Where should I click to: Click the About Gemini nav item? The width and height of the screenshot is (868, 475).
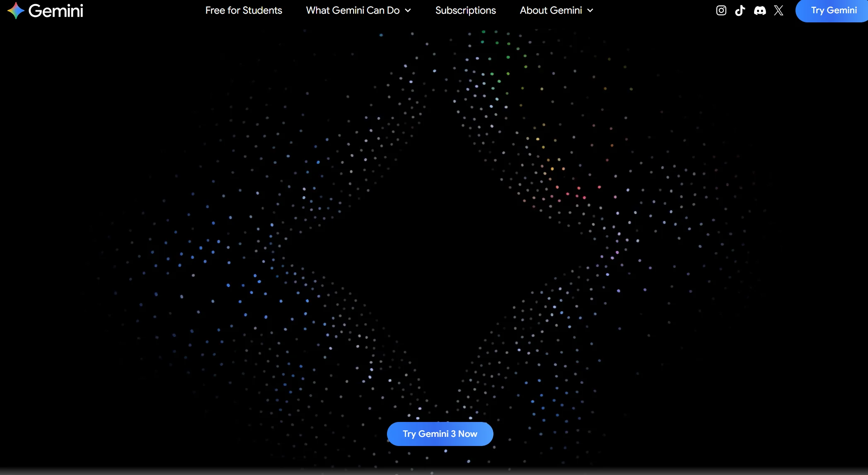pos(551,10)
